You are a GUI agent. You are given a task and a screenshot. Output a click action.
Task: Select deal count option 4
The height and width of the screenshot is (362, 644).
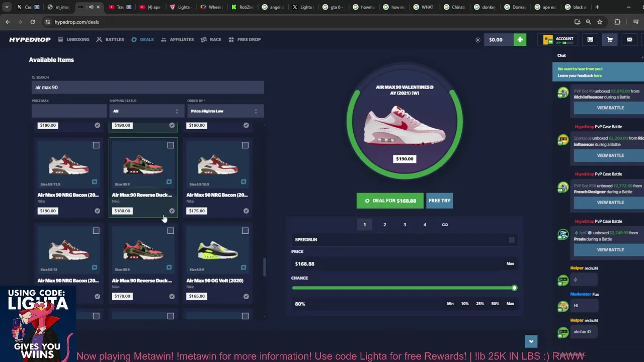click(425, 225)
